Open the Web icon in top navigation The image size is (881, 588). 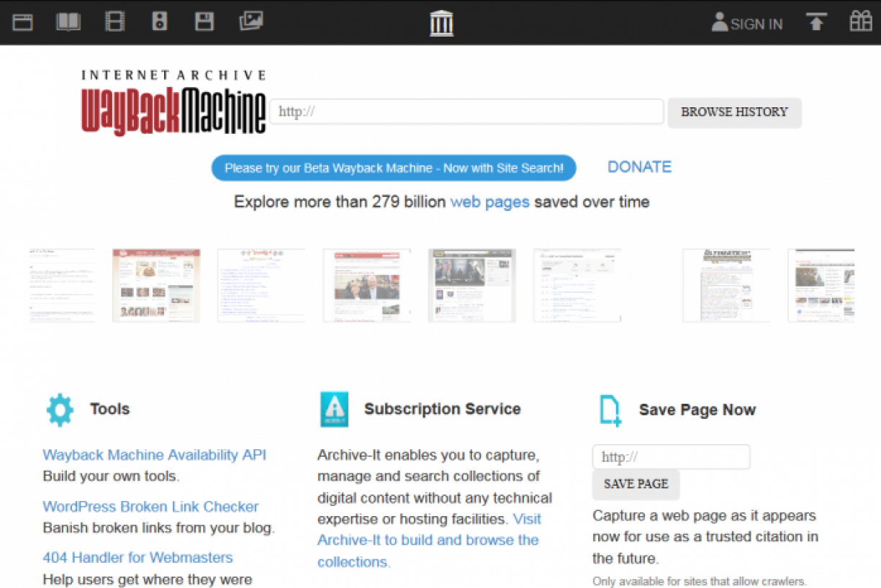(23, 22)
